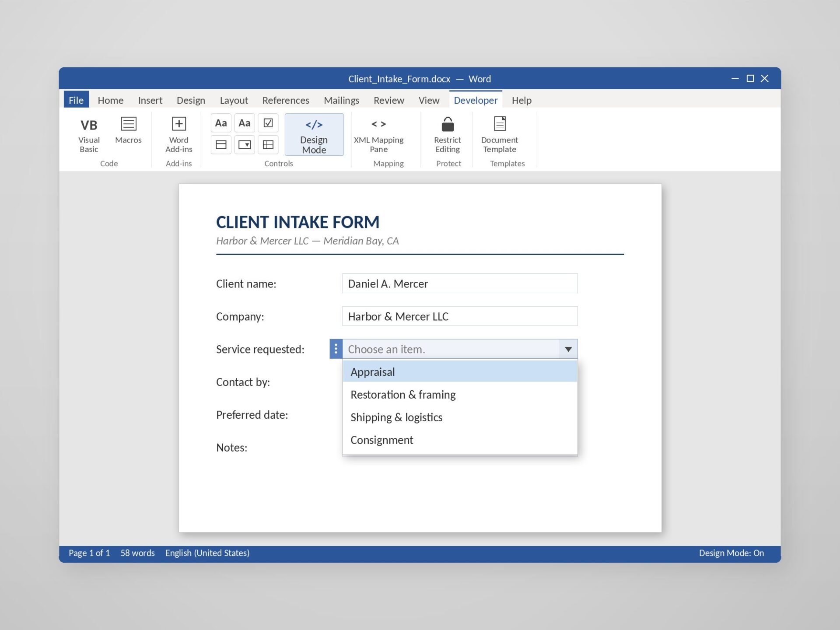The height and width of the screenshot is (630, 840).
Task: Open Restrict Editing
Action: (448, 134)
